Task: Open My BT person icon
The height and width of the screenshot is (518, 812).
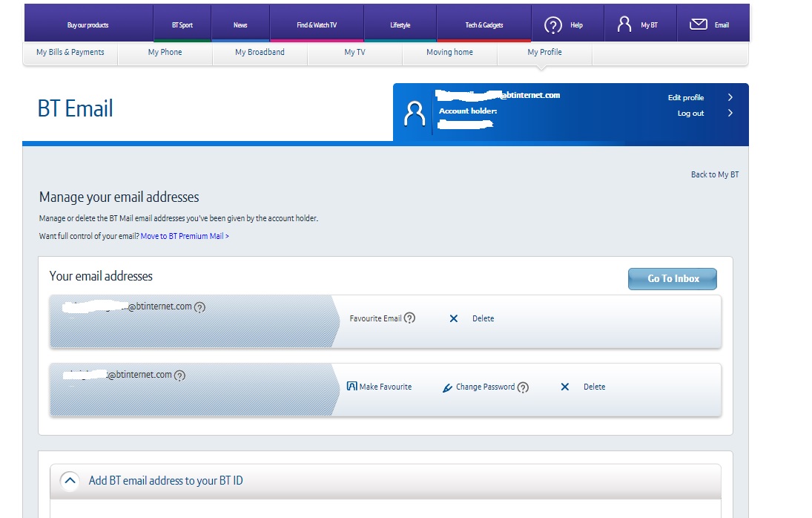Action: pyautogui.click(x=624, y=24)
